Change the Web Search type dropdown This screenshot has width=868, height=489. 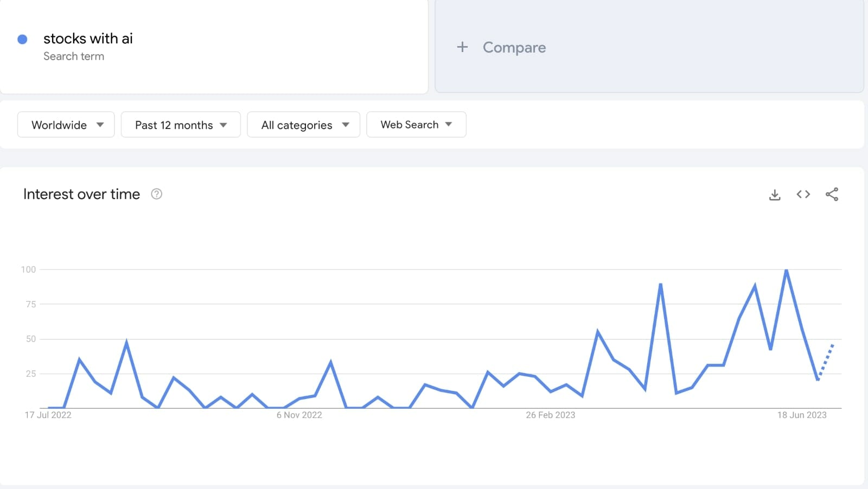pos(416,125)
